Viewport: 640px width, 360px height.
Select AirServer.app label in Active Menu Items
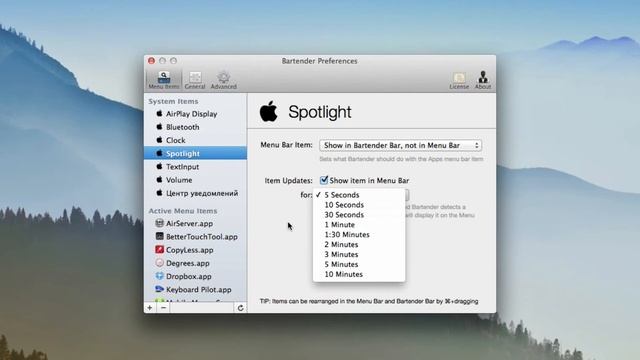(x=189, y=224)
